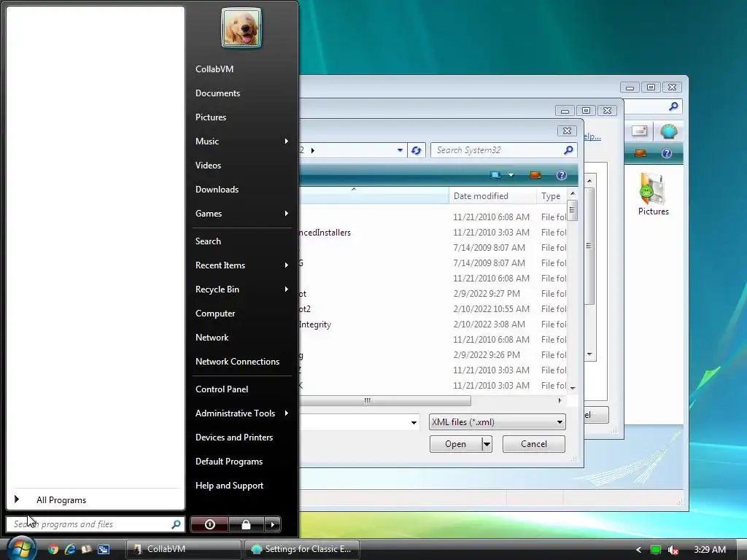Click the golden retriever user account picture
The width and height of the screenshot is (747, 560).
tap(241, 28)
